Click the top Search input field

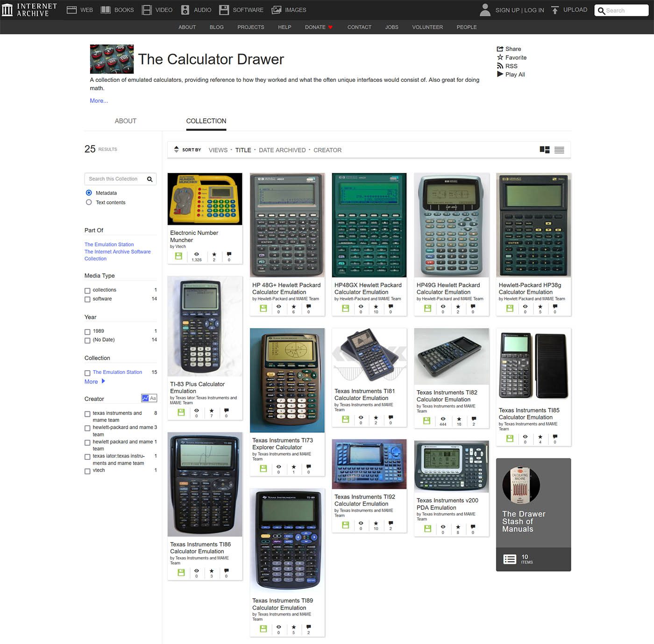coord(621,10)
